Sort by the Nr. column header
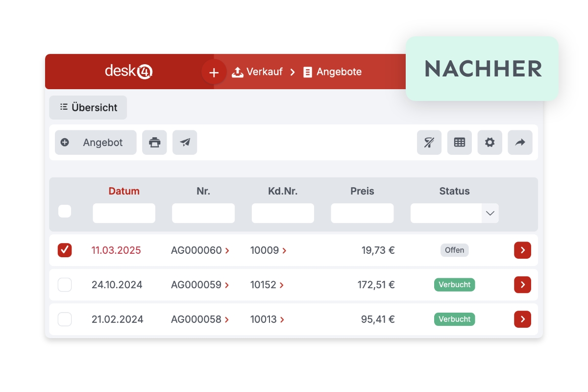Screen dimensions: 588x392 click(203, 191)
